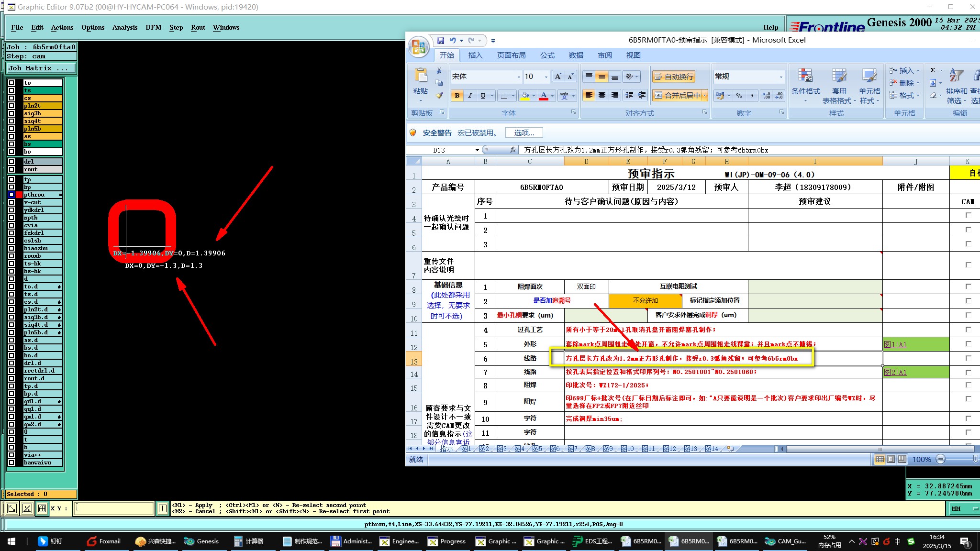
Task: Expand the font size dropdown
Action: pos(546,77)
